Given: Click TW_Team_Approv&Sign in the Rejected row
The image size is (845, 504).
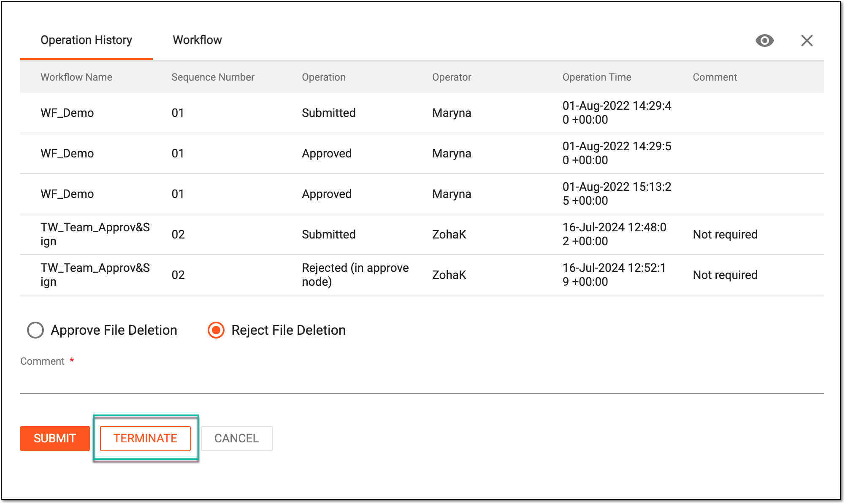Looking at the screenshot, I should tap(95, 275).
